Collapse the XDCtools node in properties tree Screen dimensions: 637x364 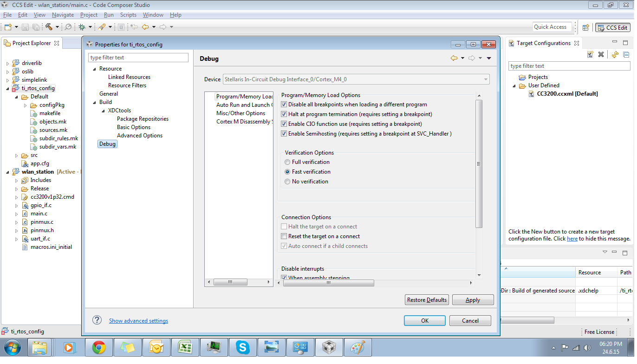104,110
